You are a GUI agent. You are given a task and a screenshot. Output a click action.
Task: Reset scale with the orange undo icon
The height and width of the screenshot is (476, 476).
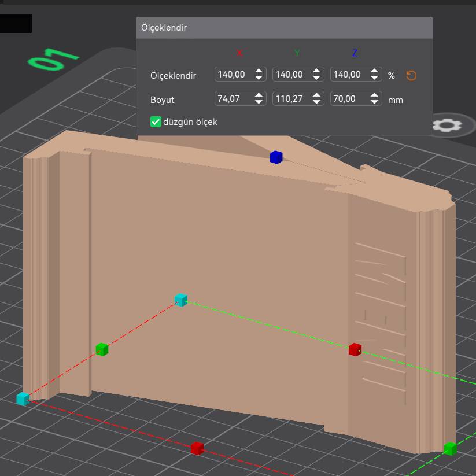[x=411, y=75]
